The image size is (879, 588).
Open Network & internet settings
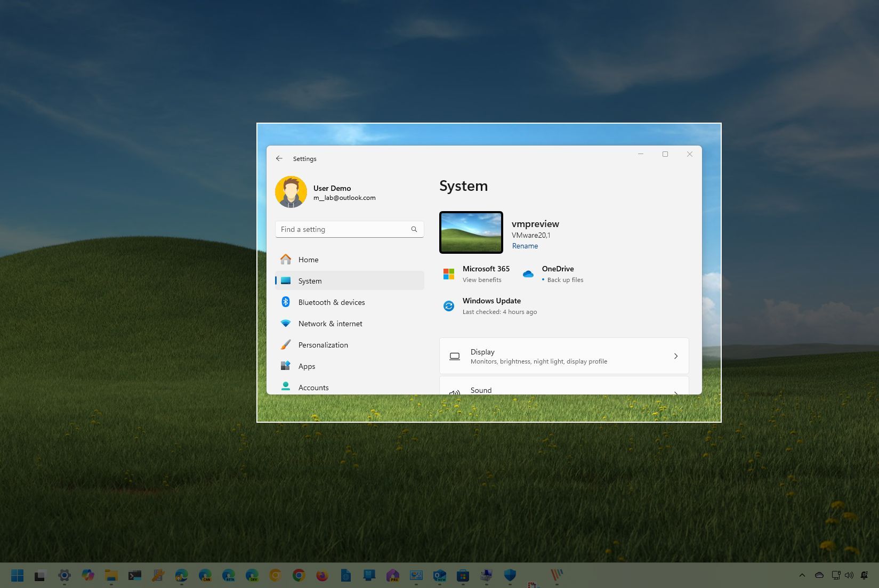(x=330, y=324)
